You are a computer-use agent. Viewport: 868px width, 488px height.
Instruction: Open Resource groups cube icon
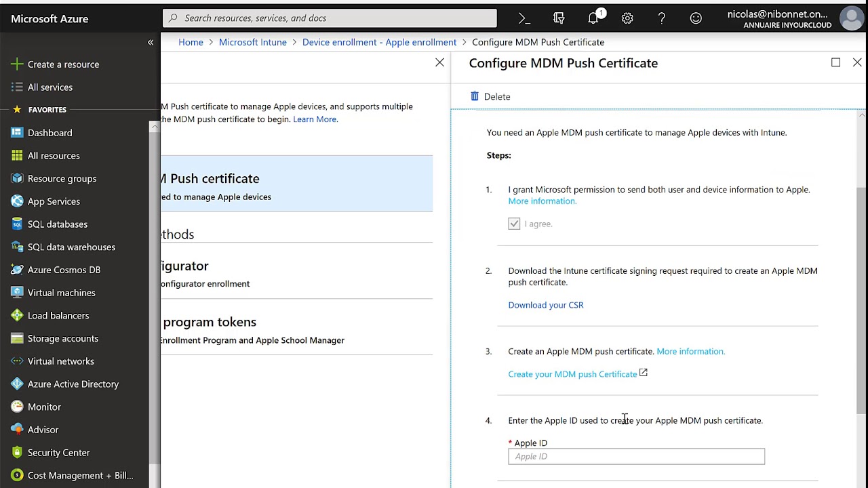click(17, 178)
